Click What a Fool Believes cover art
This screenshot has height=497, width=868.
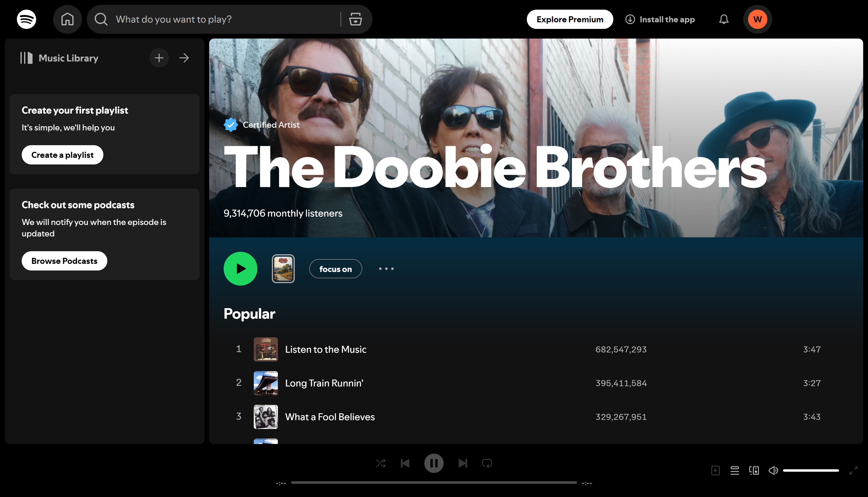266,417
